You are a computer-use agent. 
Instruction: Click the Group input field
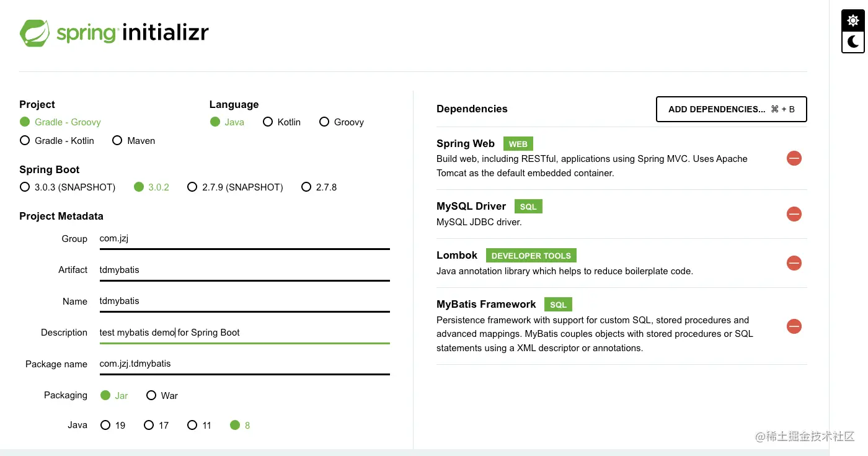click(244, 239)
